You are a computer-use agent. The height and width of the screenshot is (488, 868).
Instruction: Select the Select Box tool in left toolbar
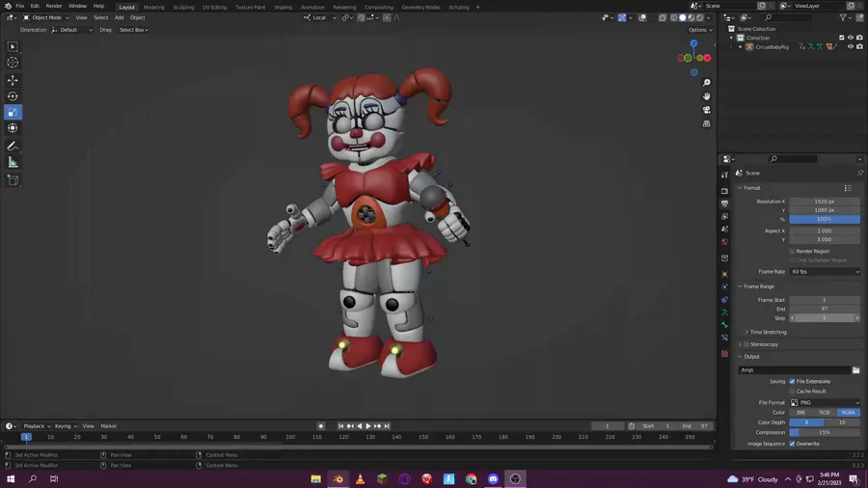(x=13, y=47)
